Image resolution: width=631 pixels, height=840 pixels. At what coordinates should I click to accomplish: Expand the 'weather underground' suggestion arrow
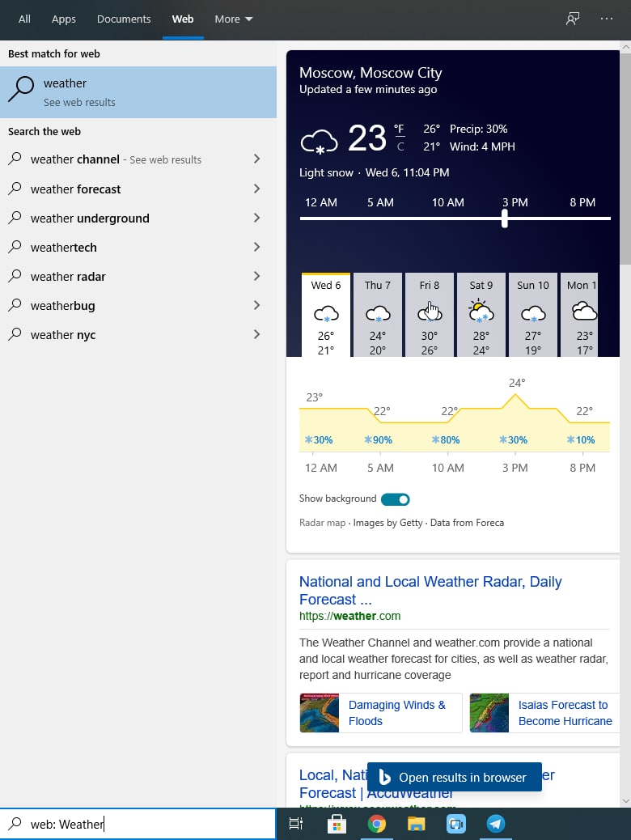tap(256, 218)
